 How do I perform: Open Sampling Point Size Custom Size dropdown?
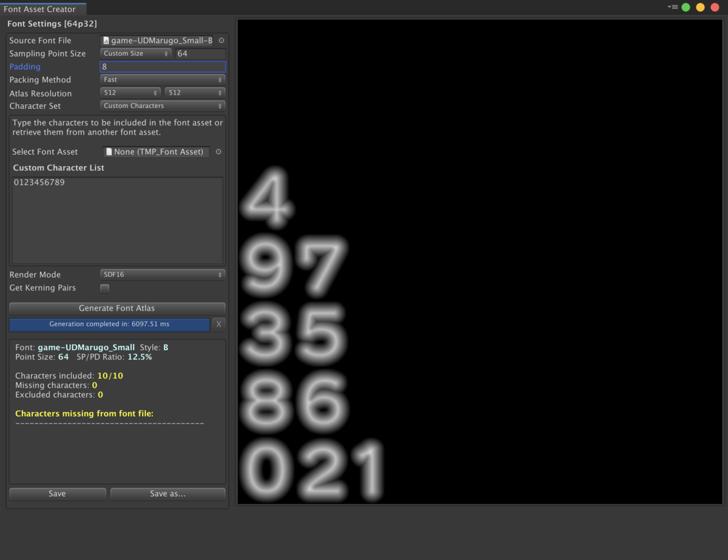(136, 53)
